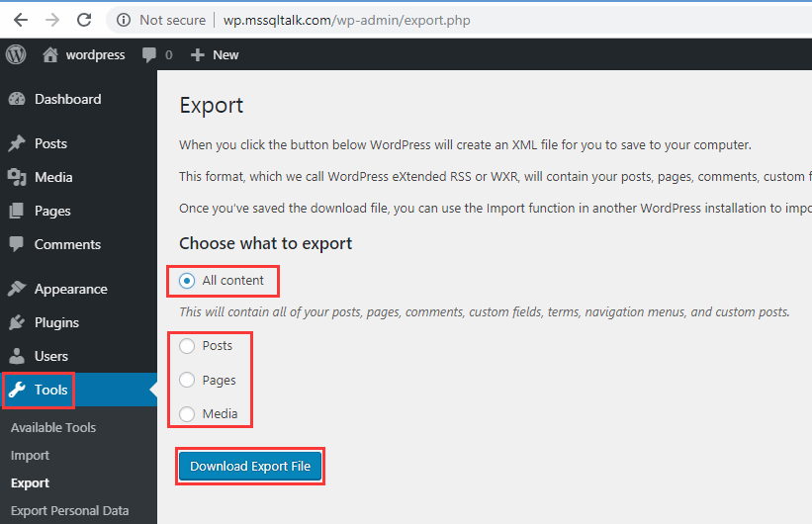812x524 pixels.
Task: Click the Dashboard gauge icon
Action: coord(17,99)
